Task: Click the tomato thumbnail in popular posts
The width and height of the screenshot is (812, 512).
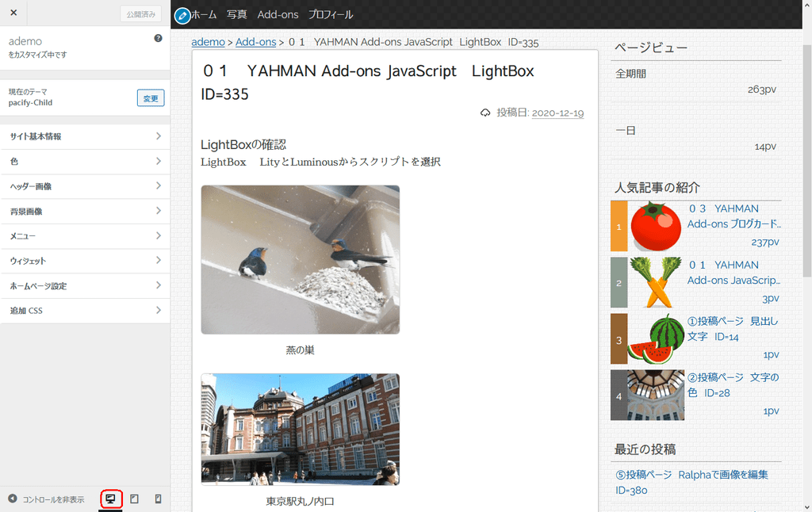Action: click(x=656, y=226)
